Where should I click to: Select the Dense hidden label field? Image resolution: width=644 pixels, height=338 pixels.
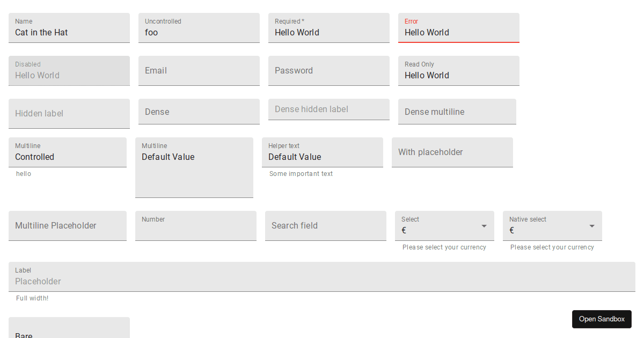(329, 109)
